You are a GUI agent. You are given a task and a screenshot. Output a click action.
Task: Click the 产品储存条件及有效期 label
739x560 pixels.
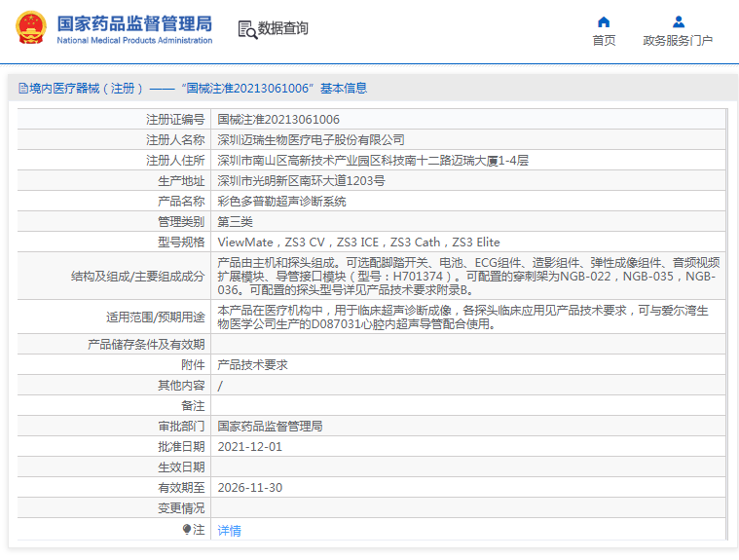146,345
